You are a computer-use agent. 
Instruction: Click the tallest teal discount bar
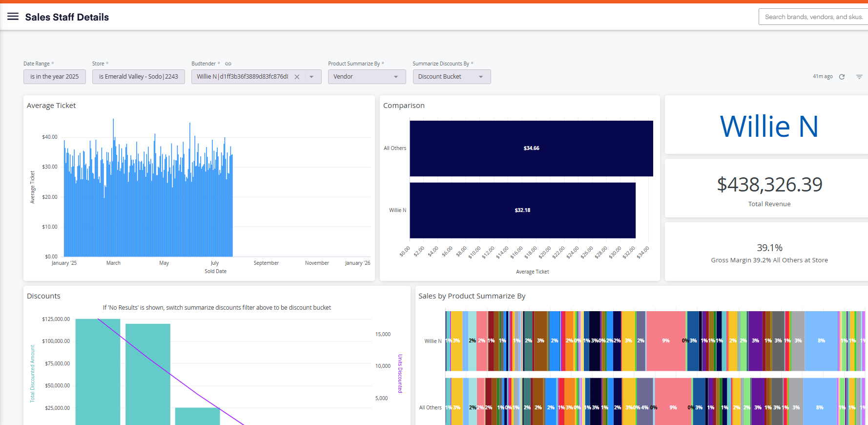98,372
